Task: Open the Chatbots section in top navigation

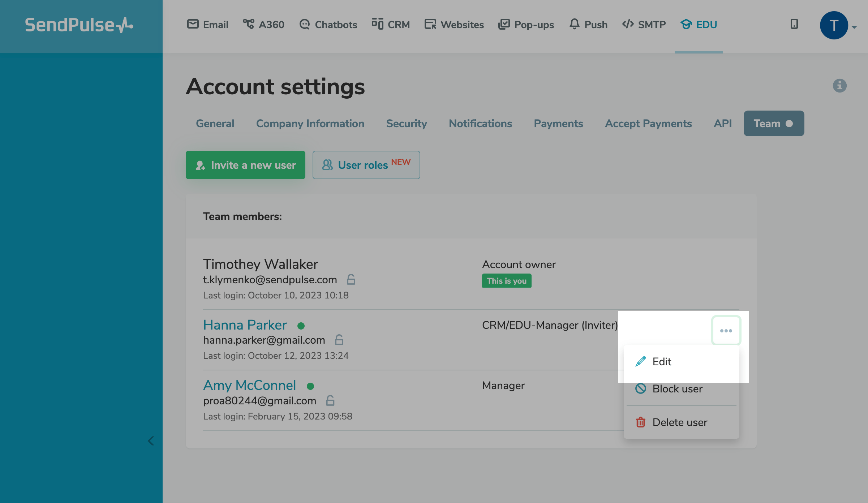Action: [x=328, y=25]
